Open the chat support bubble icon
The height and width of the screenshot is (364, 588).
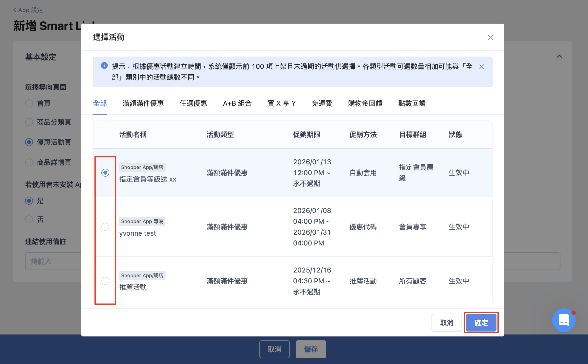pos(564,320)
